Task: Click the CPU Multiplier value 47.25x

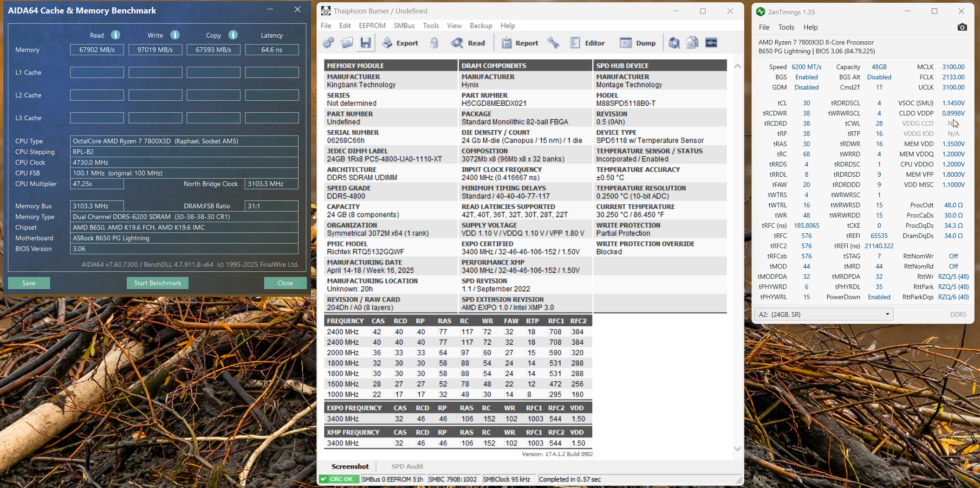Action: coord(97,184)
